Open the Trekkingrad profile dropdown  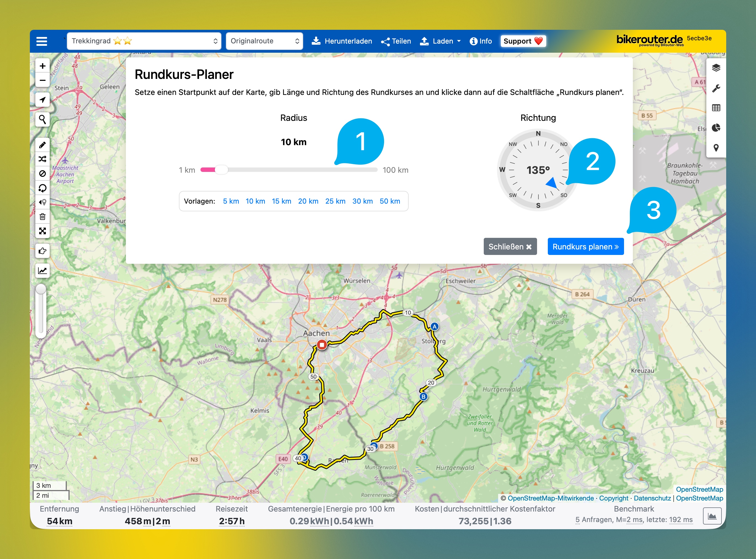tap(144, 41)
